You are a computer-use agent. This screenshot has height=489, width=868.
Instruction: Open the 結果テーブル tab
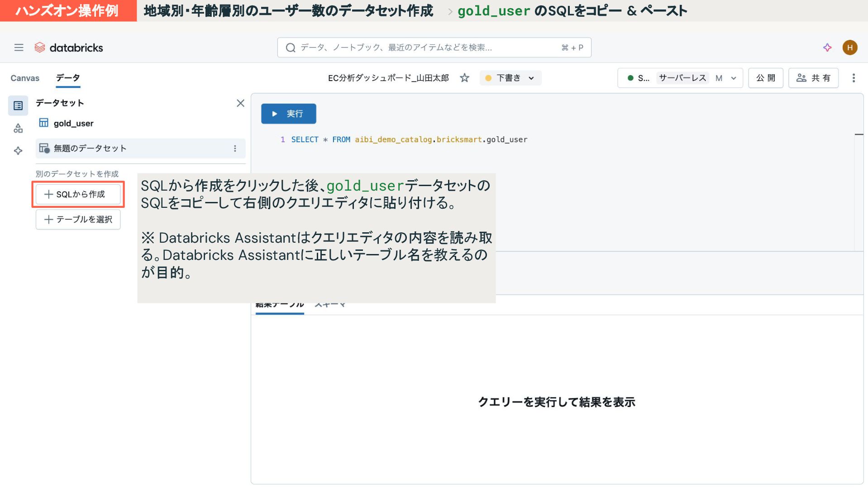280,305
